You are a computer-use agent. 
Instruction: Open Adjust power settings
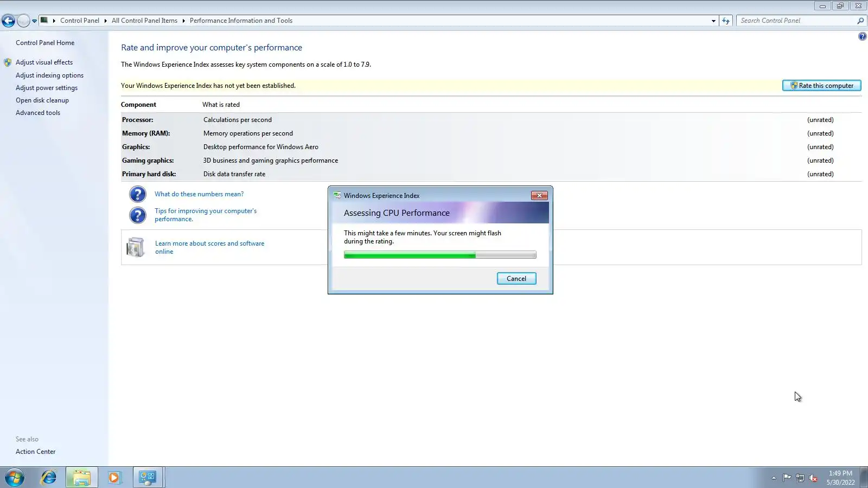pyautogui.click(x=47, y=88)
